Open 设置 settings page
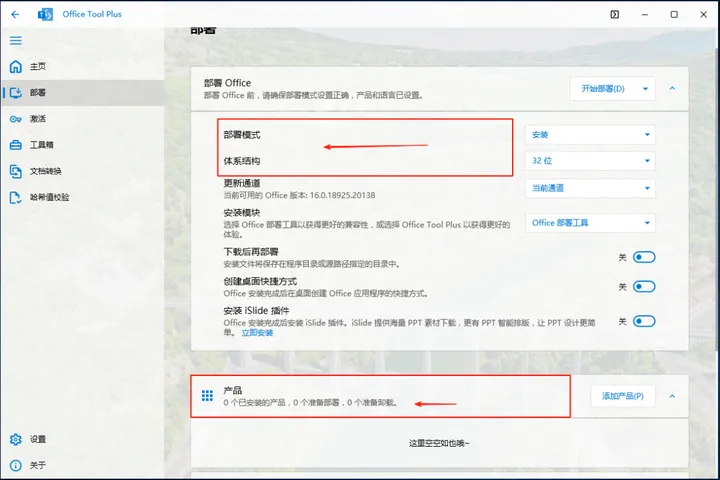The width and height of the screenshot is (720, 480). pyautogui.click(x=83, y=439)
